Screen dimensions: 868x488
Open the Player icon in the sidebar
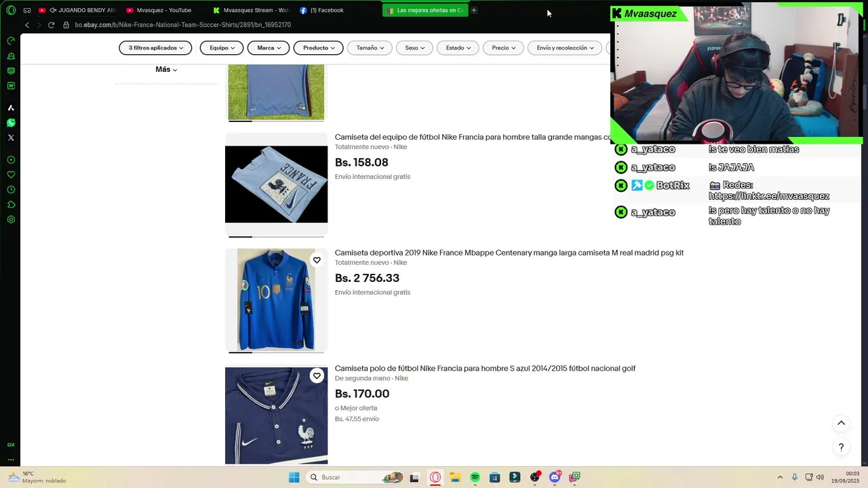tap(11, 160)
